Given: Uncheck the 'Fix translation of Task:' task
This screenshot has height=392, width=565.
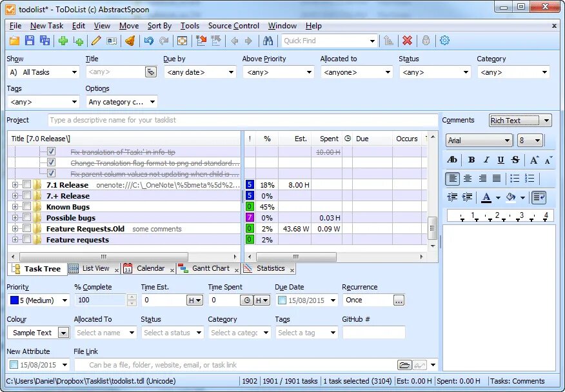Looking at the screenshot, I should 51,152.
